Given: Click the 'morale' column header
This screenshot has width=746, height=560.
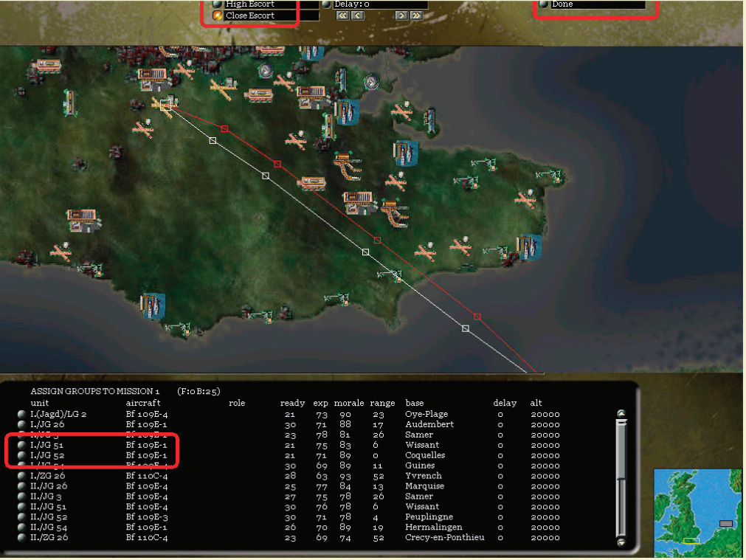Looking at the screenshot, I should coord(349,403).
